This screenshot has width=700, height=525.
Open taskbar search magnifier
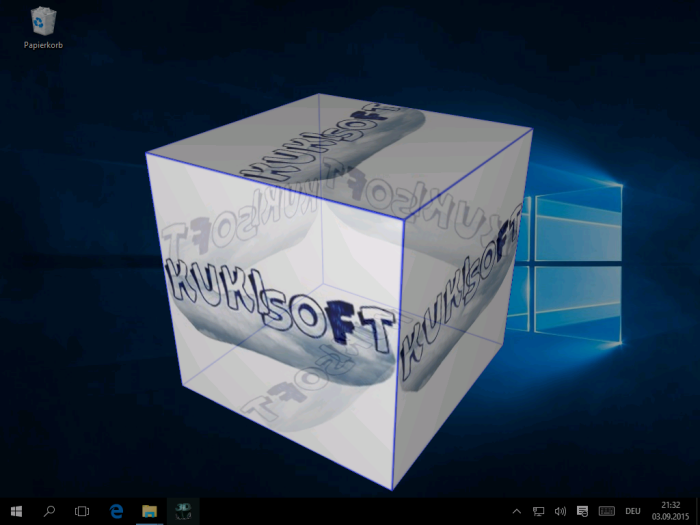click(x=49, y=511)
